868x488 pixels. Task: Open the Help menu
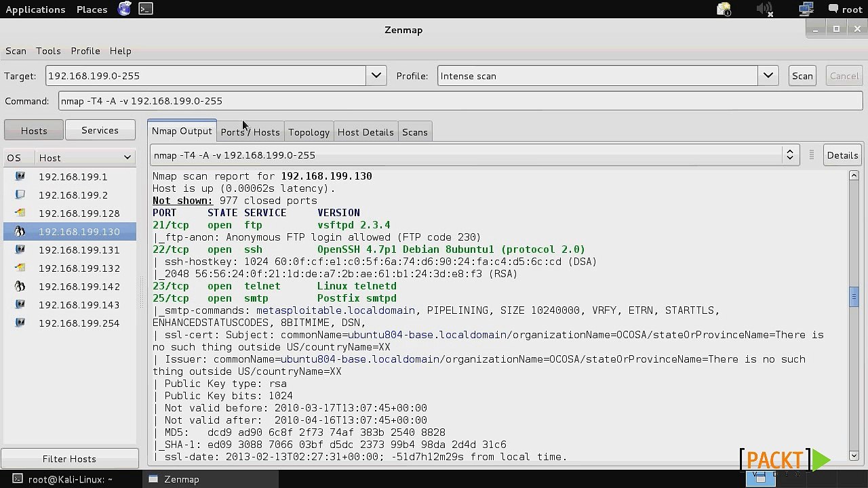120,51
